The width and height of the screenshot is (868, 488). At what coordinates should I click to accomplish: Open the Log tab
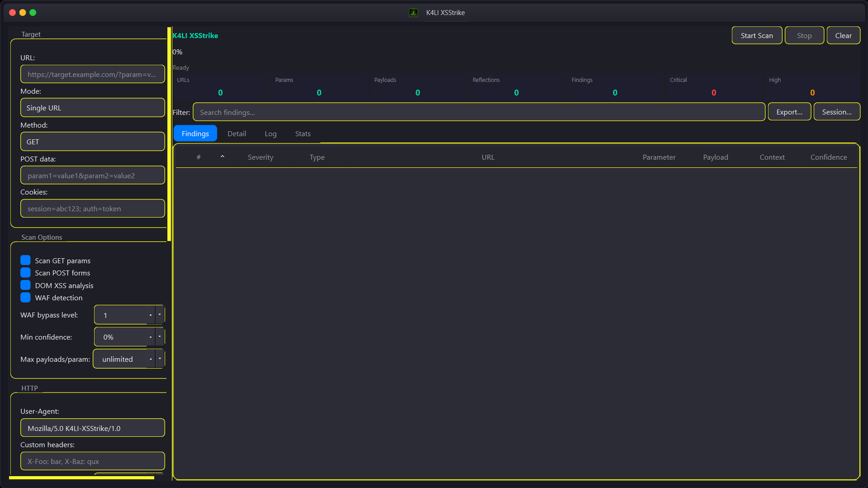click(x=271, y=133)
